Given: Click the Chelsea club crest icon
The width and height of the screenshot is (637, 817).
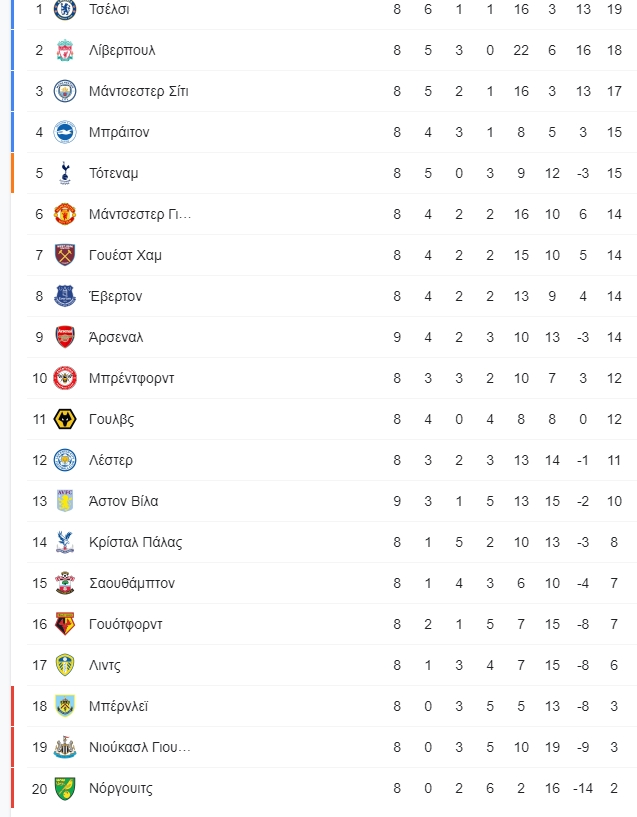Looking at the screenshot, I should click(x=65, y=9).
